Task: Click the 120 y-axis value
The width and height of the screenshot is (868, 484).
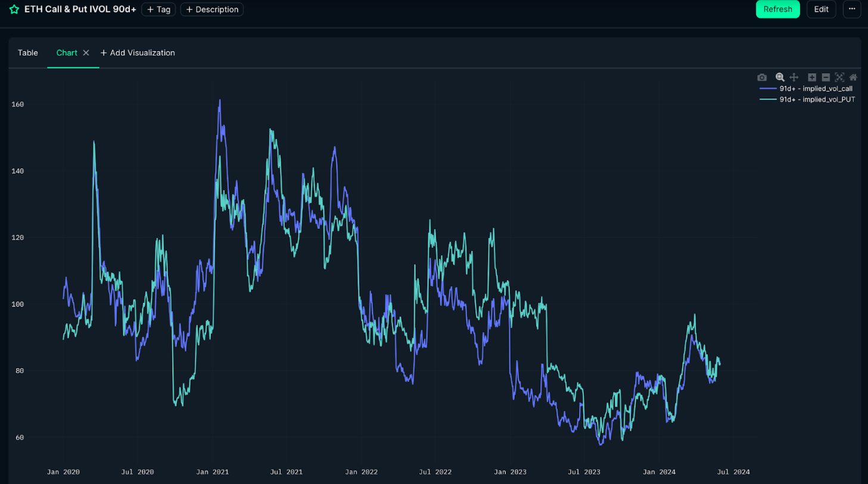Action: 17,237
